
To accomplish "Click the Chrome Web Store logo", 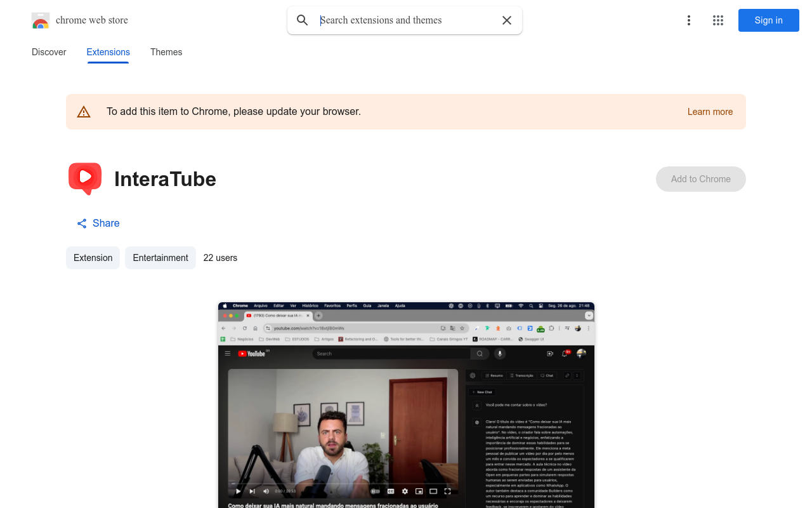I will pyautogui.click(x=41, y=20).
